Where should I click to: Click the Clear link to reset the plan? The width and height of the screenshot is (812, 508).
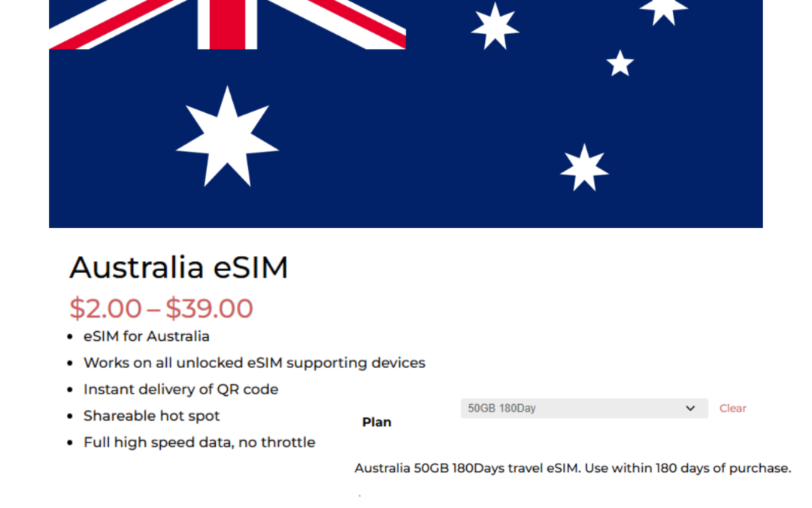(x=732, y=408)
